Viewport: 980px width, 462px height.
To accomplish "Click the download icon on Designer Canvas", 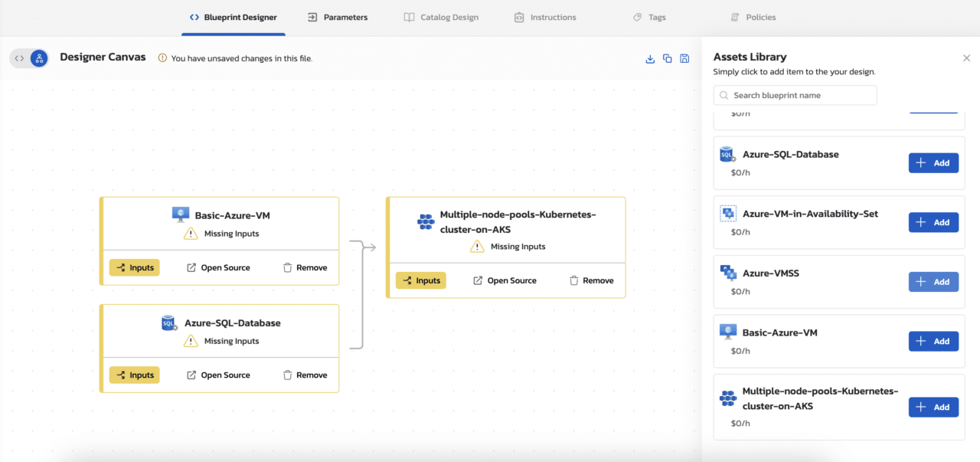I will [650, 59].
